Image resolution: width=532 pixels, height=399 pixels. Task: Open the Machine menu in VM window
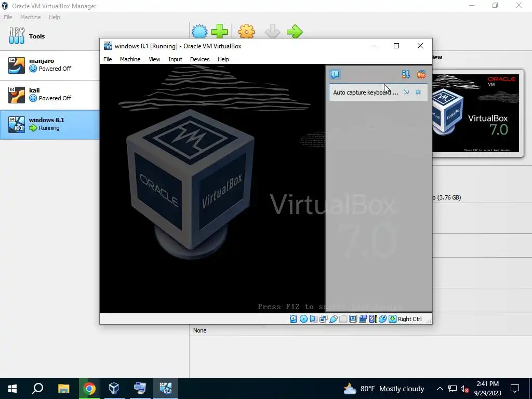coord(130,59)
